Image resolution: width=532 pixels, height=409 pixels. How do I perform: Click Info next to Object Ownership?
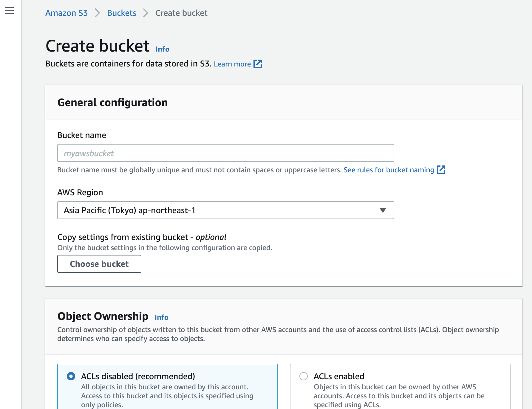click(x=161, y=317)
